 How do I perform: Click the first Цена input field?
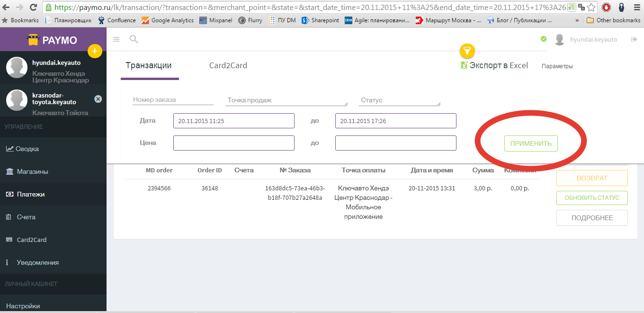point(234,143)
